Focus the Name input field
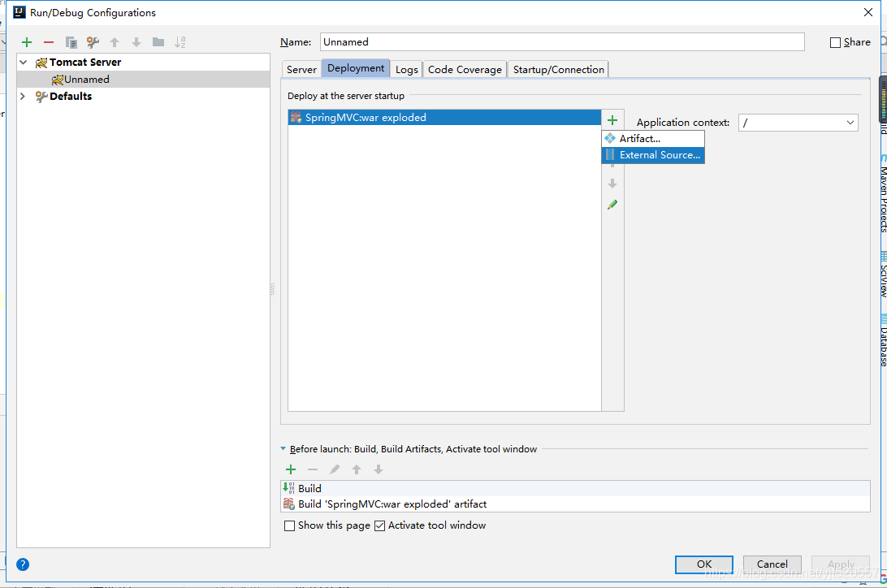This screenshot has height=588, width=887. point(562,42)
